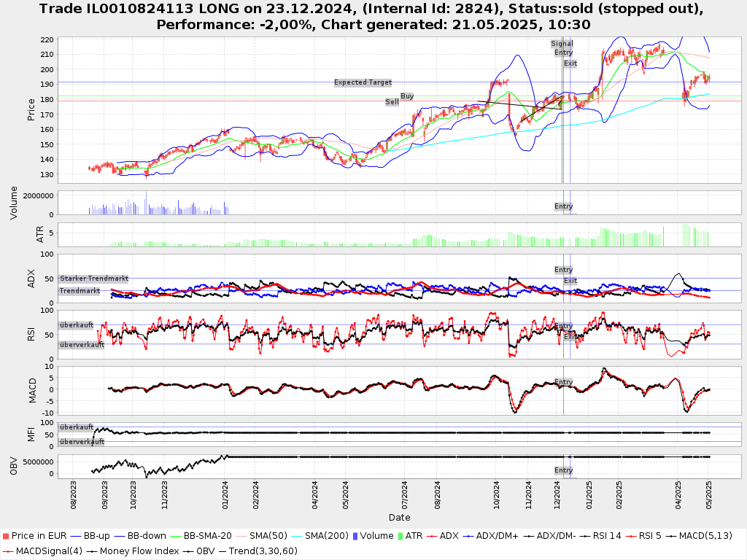Click the Sell annotation on price chart

[x=392, y=102]
